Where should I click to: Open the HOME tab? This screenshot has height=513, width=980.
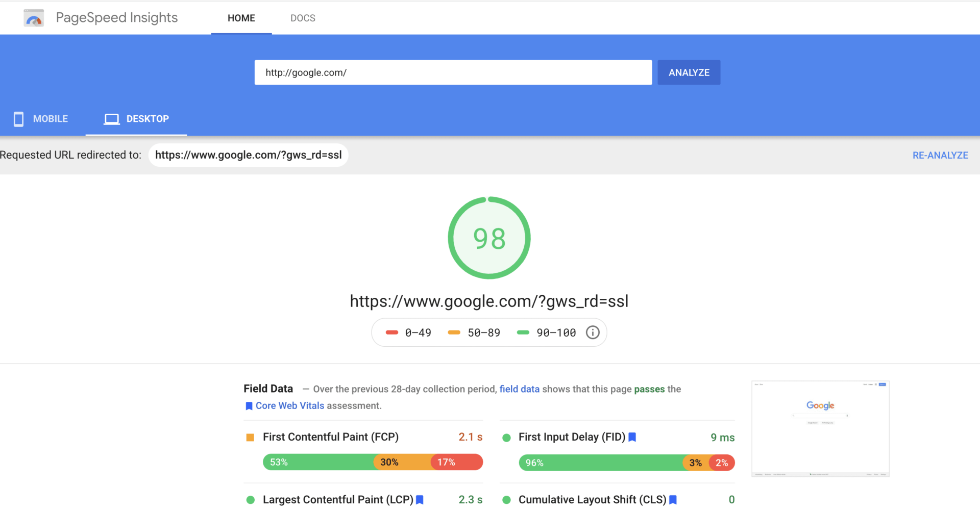241,18
